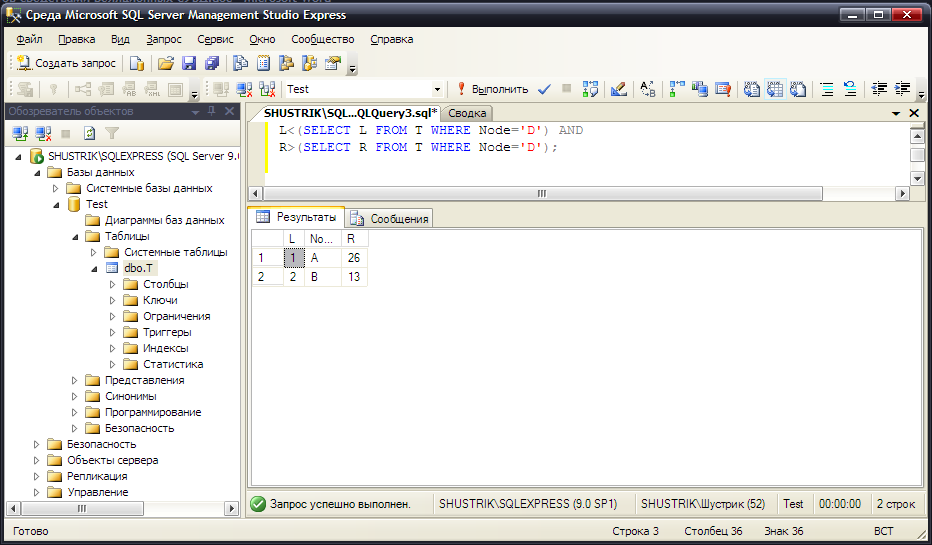This screenshot has height=545, width=932.
Task: Toggle include client statistics
Action: [700, 89]
